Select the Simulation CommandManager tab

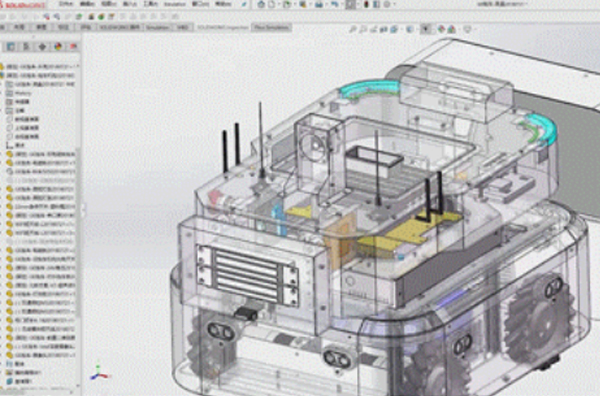pos(158,28)
